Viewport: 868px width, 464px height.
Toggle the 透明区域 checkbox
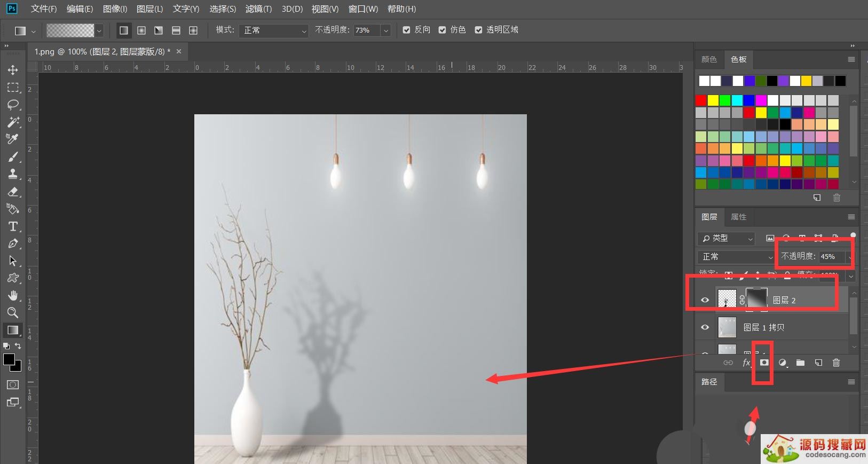click(x=478, y=30)
